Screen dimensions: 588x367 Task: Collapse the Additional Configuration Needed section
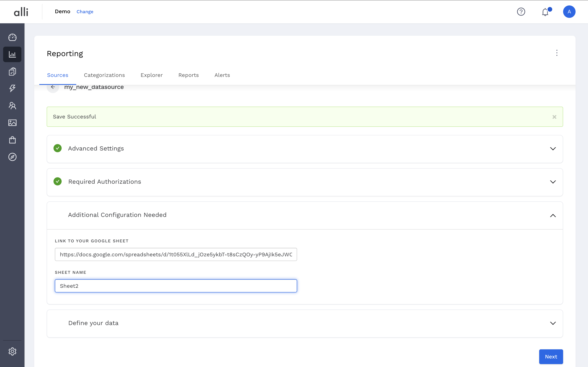[x=553, y=216]
